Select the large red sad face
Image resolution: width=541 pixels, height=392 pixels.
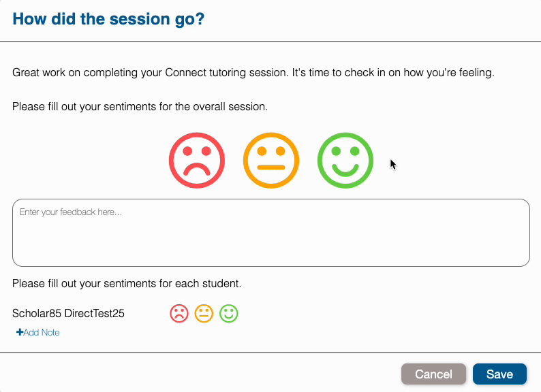click(197, 161)
